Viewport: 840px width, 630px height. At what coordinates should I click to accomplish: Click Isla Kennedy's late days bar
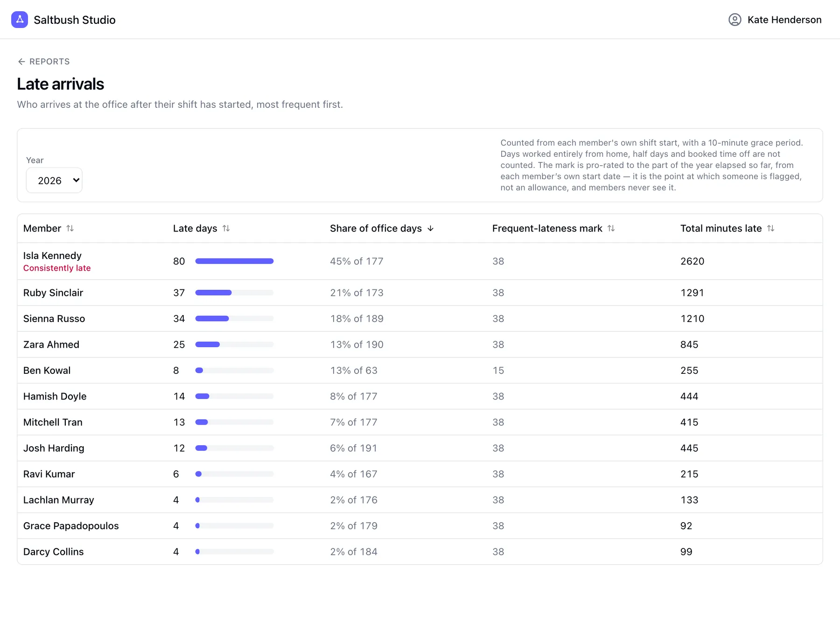coord(234,261)
